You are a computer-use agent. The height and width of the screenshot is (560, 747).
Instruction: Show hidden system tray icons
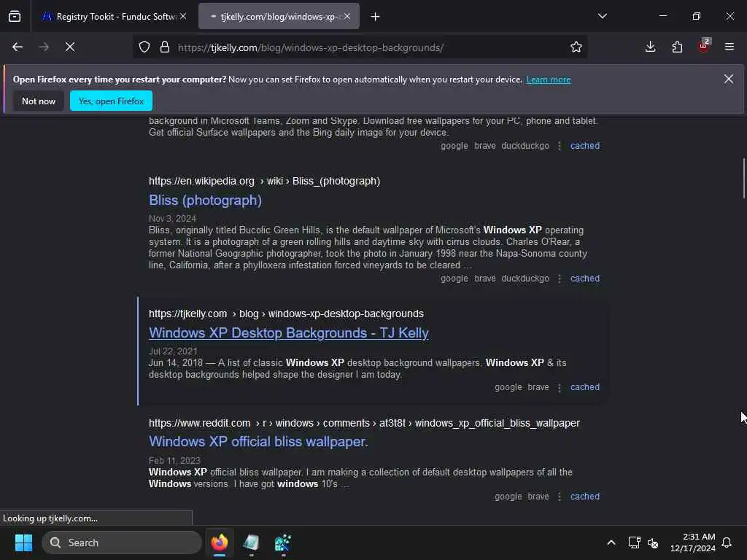pyautogui.click(x=611, y=542)
